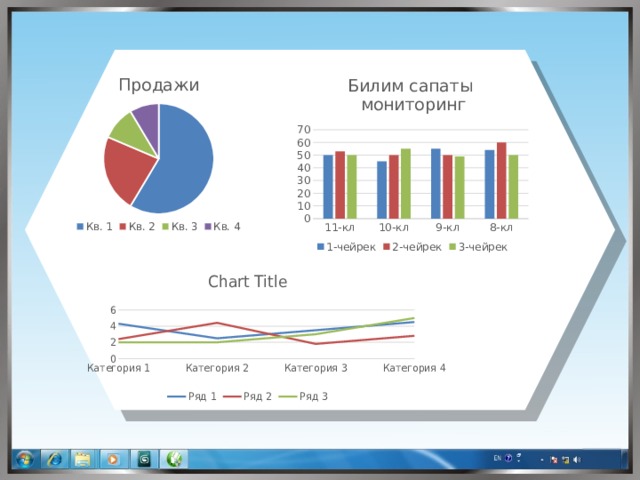The width and height of the screenshot is (640, 480).
Task: Select the 'Кв. 2' legend entry
Action: 137,227
